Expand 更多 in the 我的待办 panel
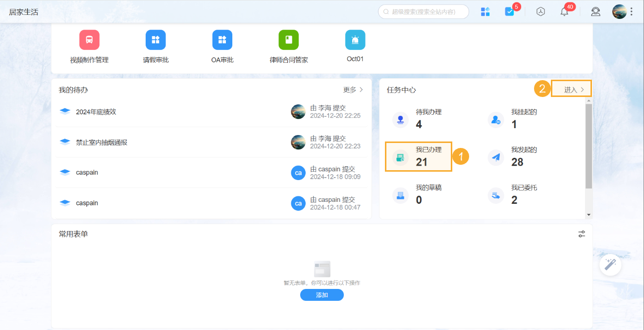The image size is (644, 330). (353, 90)
